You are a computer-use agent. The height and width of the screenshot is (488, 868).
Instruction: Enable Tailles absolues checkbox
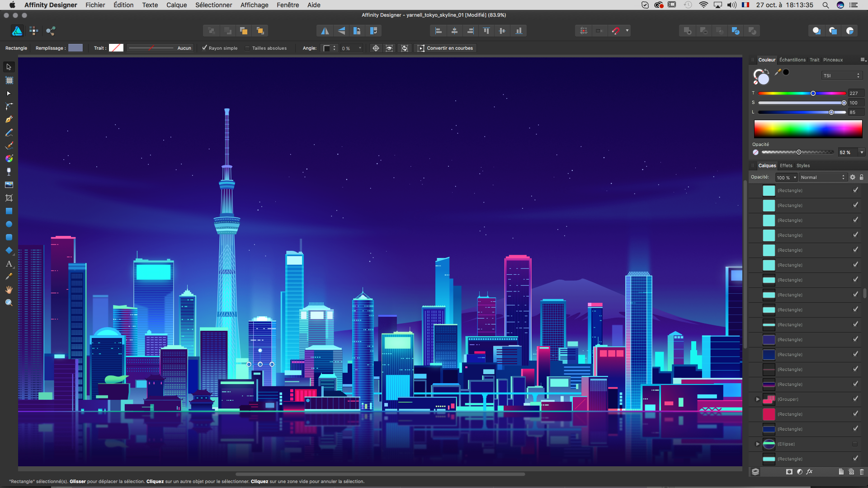(248, 48)
